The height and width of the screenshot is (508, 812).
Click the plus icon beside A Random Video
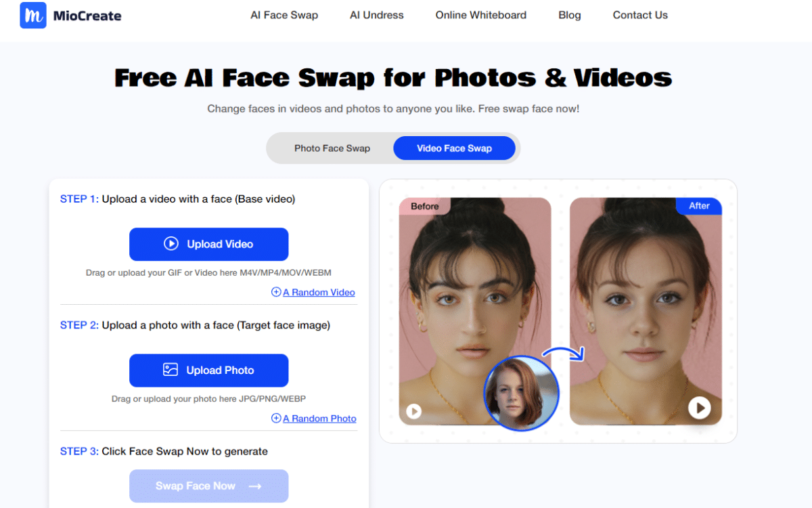pos(276,292)
